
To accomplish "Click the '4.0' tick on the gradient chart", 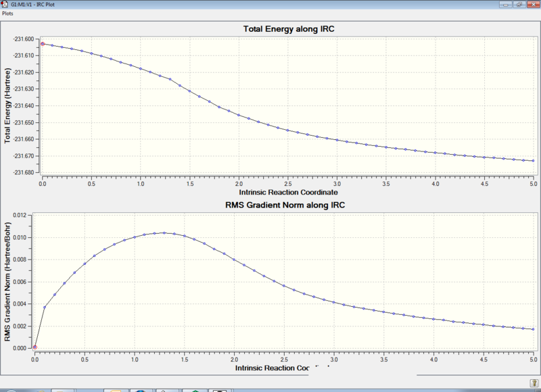I will tap(433, 360).
